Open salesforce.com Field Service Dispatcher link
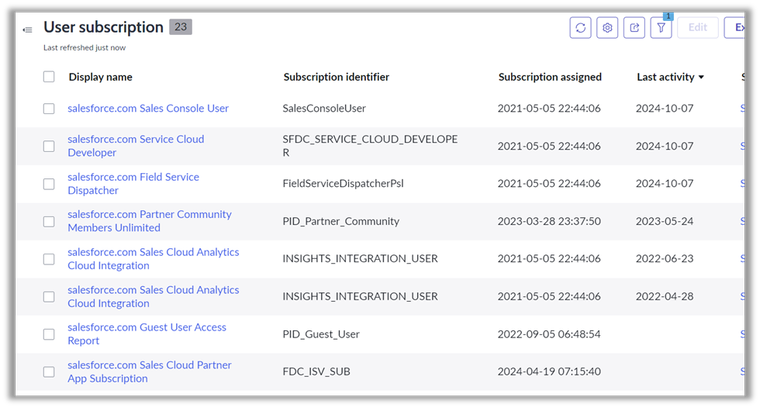 point(133,184)
